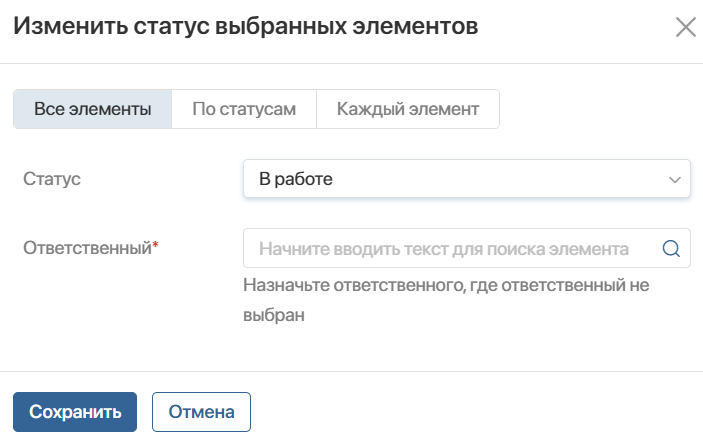
Task: Close the dialog with the X icon
Action: coord(686,27)
